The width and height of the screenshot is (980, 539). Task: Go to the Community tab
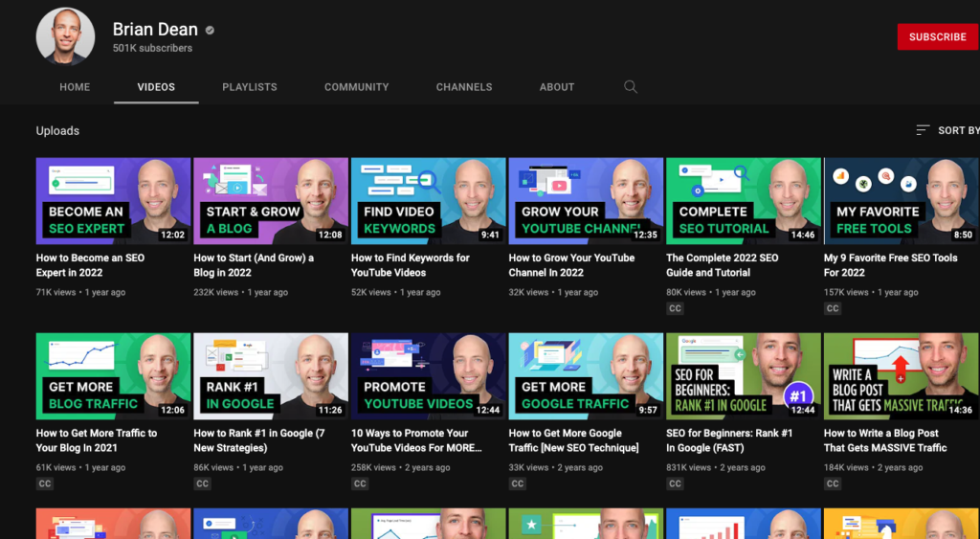pyautogui.click(x=356, y=87)
